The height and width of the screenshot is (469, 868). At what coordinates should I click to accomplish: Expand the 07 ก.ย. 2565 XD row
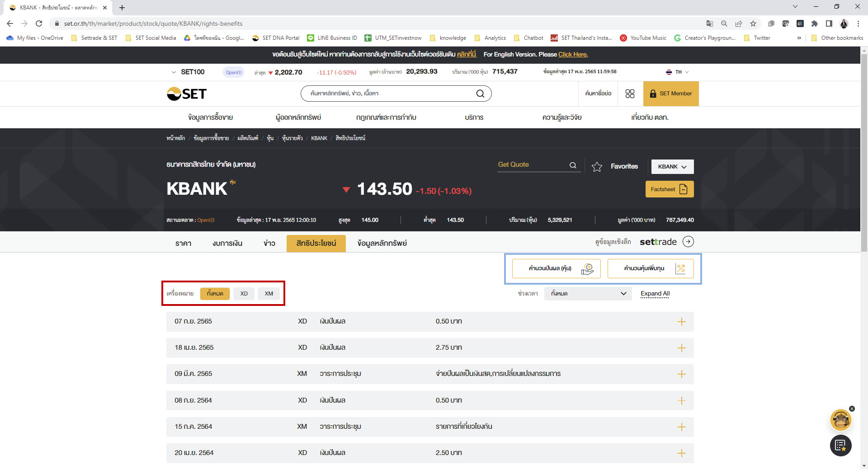pos(681,322)
